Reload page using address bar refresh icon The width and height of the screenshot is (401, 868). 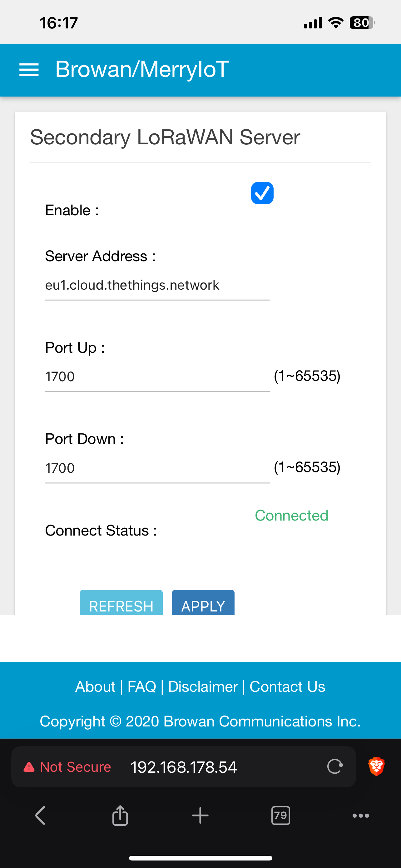(335, 766)
